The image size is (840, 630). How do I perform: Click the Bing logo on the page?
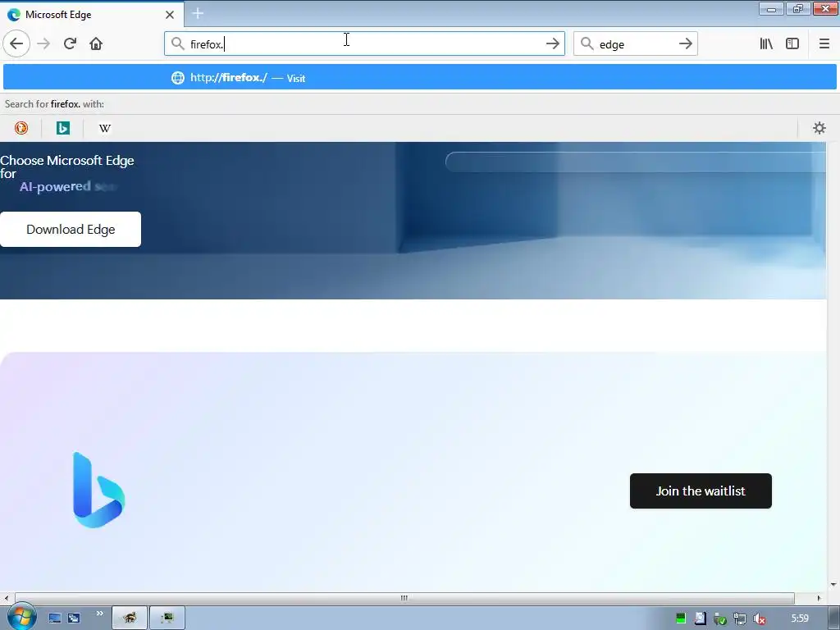coord(98,490)
